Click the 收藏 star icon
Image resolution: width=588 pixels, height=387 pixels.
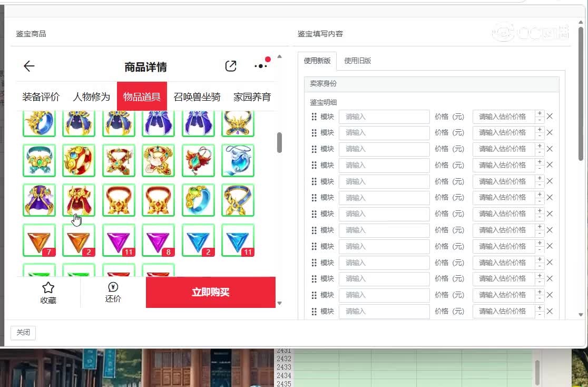(x=48, y=288)
